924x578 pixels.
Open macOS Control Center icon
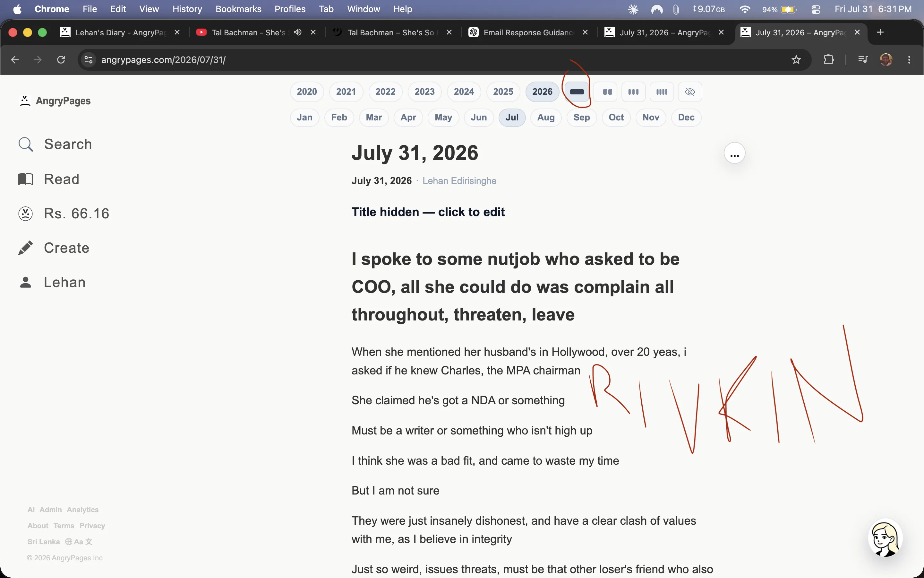click(x=816, y=9)
